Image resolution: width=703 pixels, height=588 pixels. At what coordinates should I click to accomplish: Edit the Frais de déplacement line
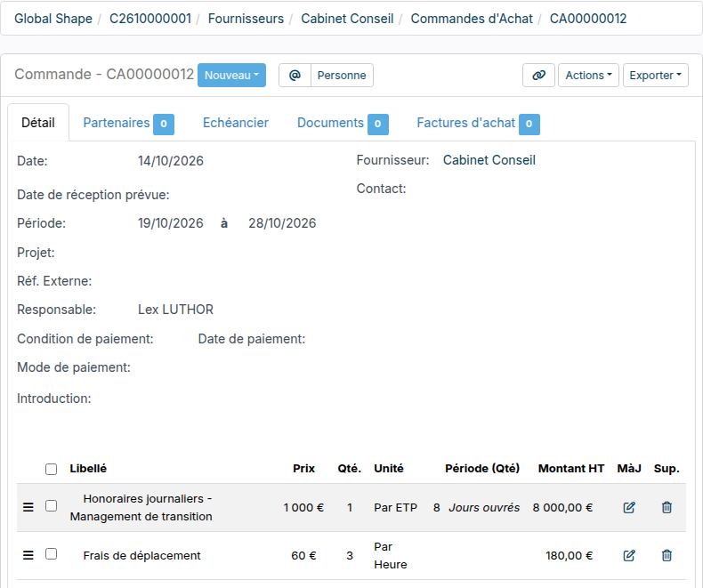tap(629, 556)
